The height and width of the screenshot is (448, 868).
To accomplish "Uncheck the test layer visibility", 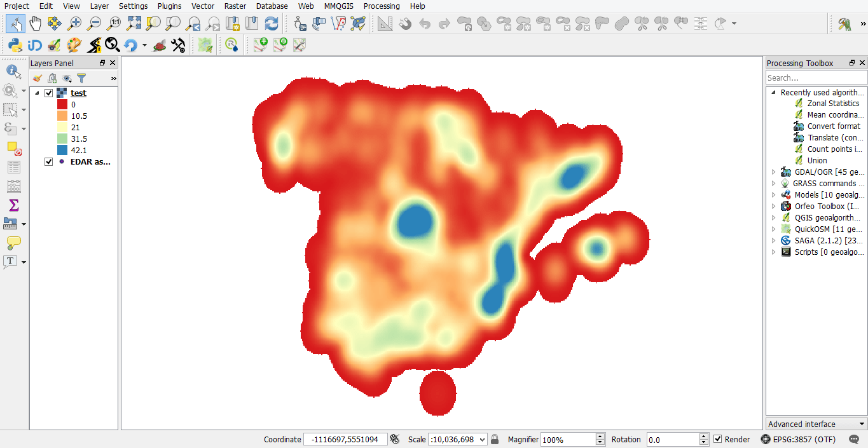I will (49, 93).
